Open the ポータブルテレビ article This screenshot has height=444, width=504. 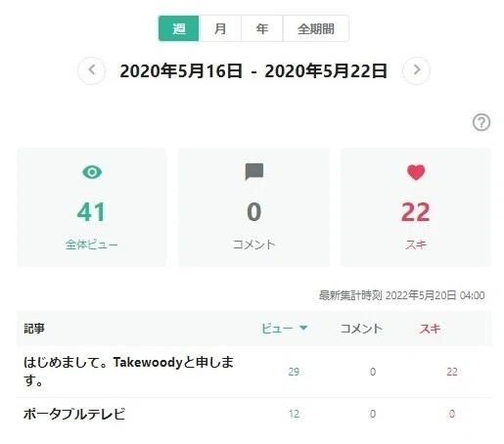click(x=74, y=414)
